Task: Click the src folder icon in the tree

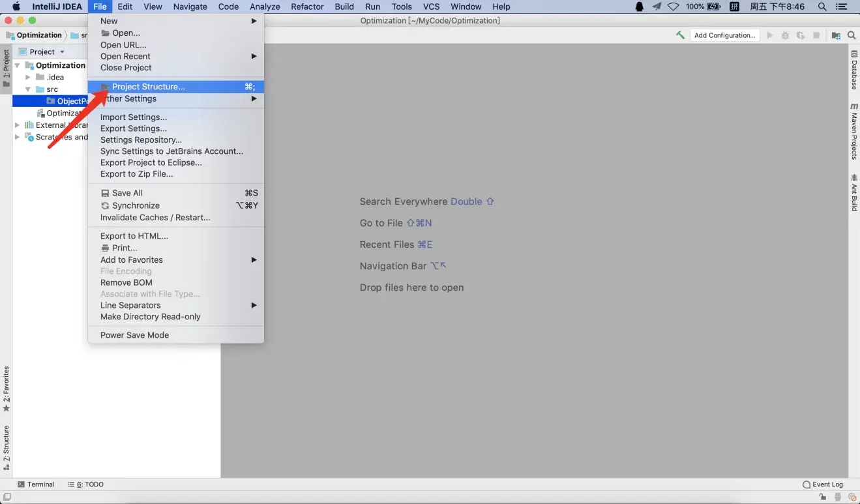Action: 40,89
